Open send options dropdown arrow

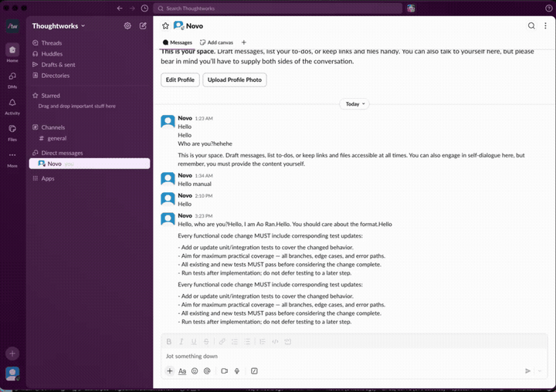point(540,370)
